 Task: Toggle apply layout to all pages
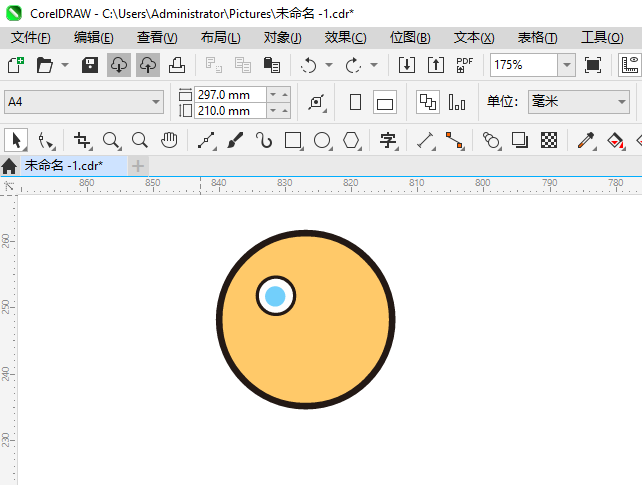click(427, 102)
